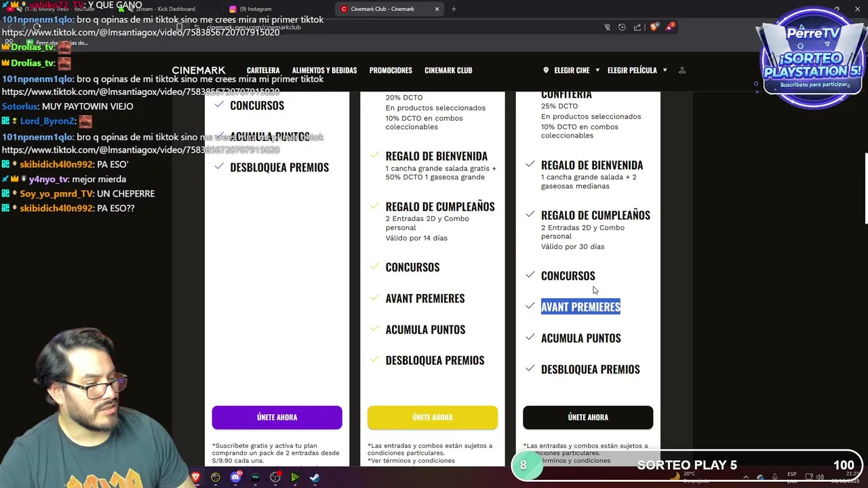
Task: Click the yellow Únete Ahora button
Action: click(x=433, y=418)
